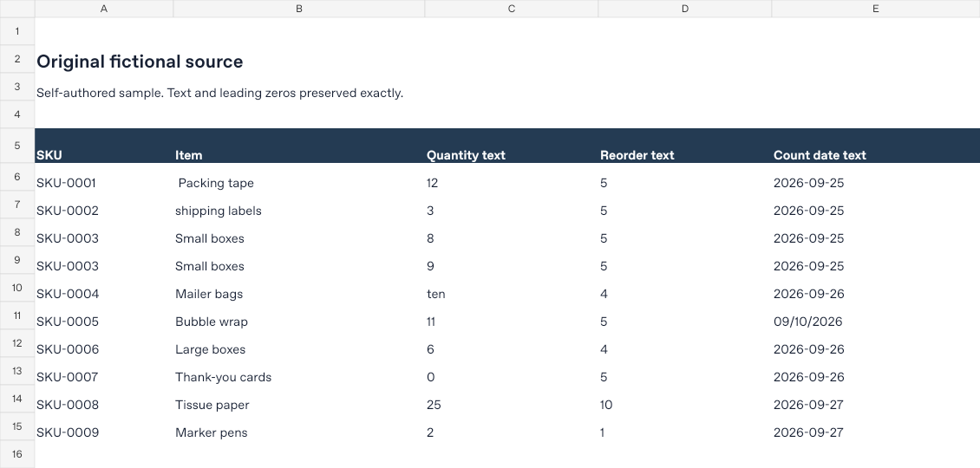Select cell 'SKU-0008'
Viewport: 980px width, 468px height.
point(104,399)
